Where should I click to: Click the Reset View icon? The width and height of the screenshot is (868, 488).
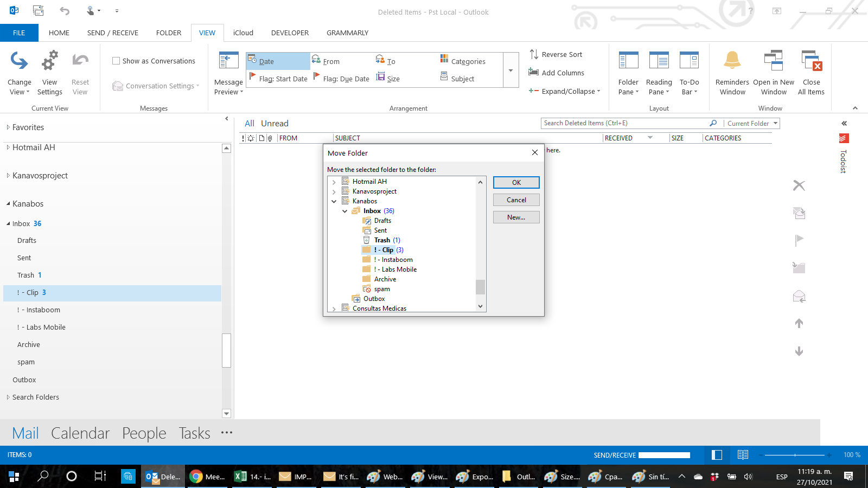80,61
